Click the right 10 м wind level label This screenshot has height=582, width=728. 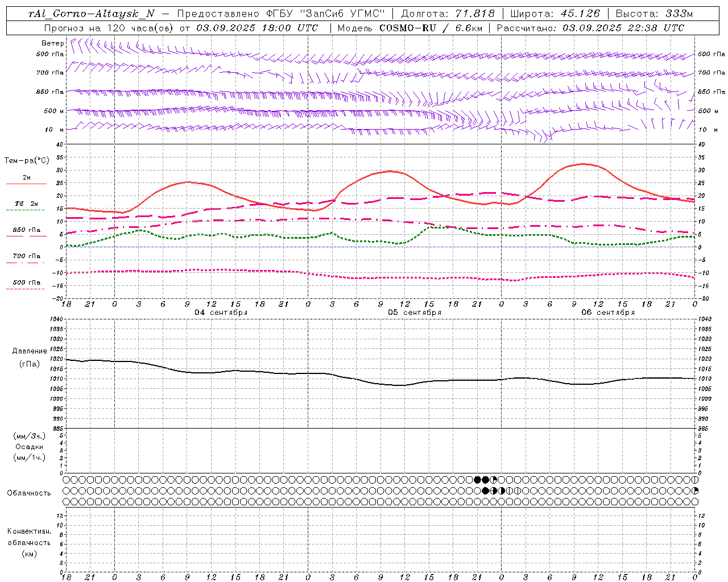coord(707,130)
